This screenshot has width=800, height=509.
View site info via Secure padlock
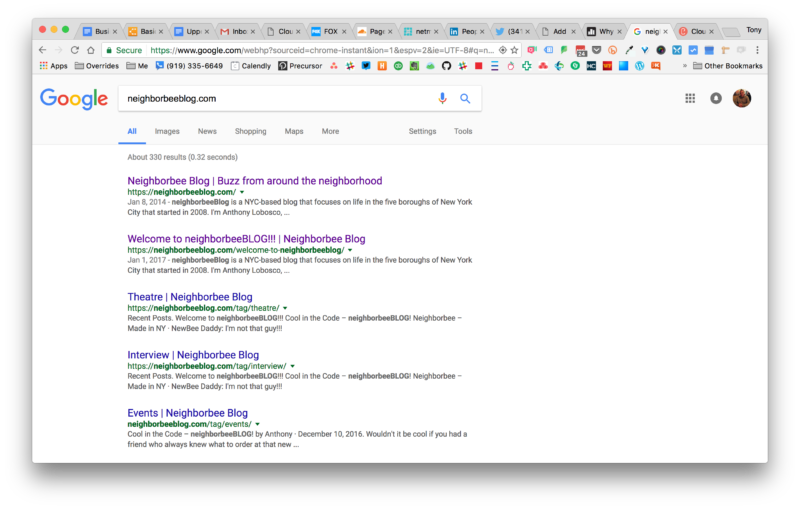123,50
